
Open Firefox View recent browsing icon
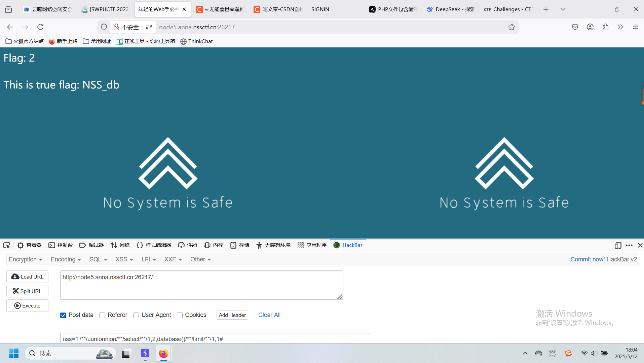pyautogui.click(x=8, y=9)
